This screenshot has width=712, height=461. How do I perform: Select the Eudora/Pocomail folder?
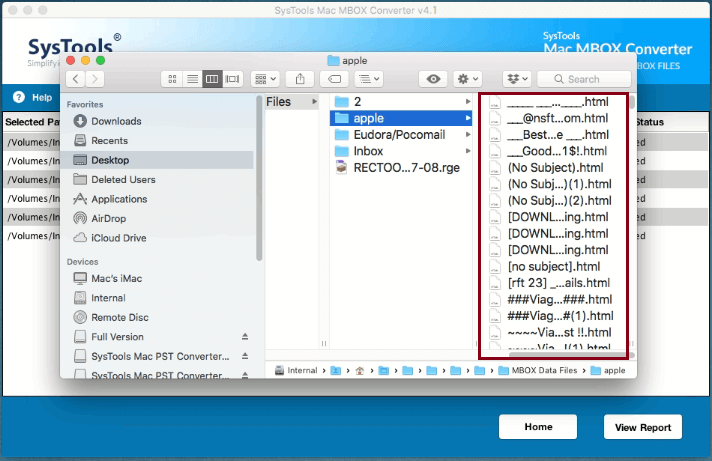pyautogui.click(x=400, y=135)
